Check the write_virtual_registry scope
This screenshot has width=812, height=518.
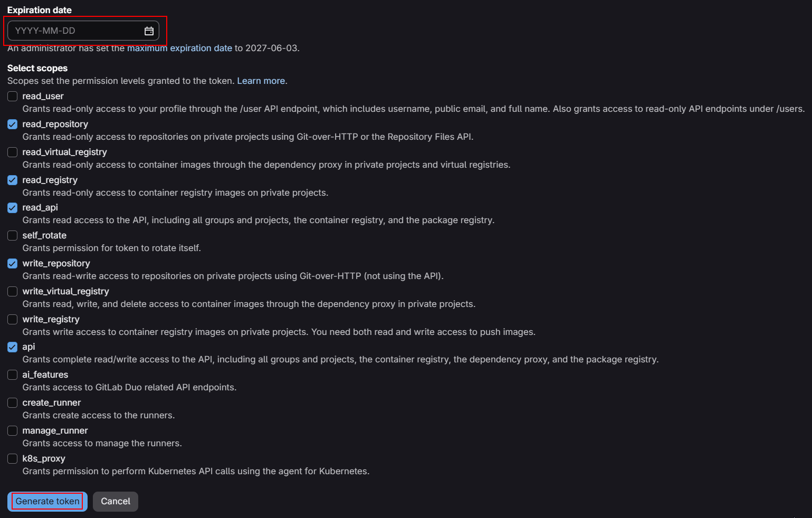tap(13, 292)
